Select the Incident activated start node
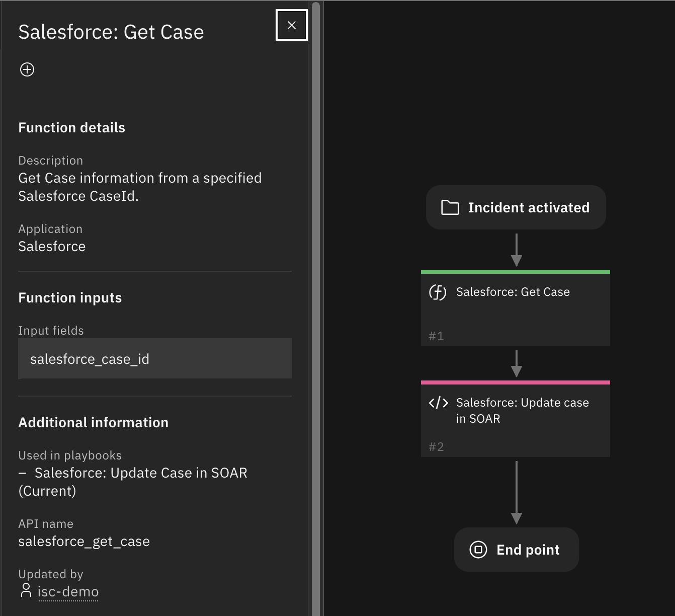The width and height of the screenshot is (675, 616). point(516,207)
